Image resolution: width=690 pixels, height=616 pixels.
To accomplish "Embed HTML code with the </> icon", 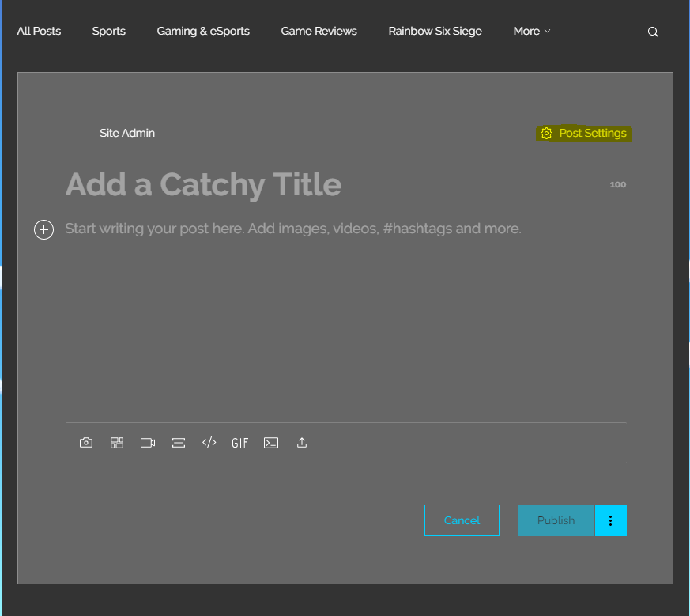I will click(209, 442).
